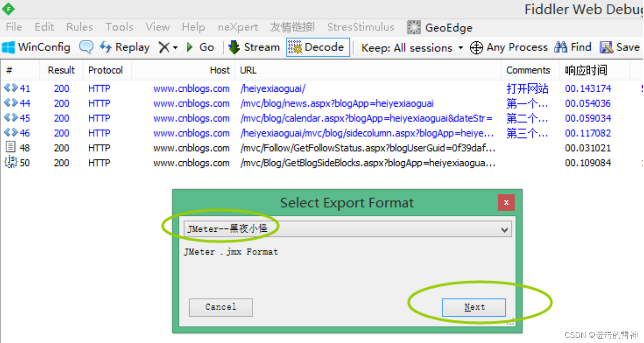Screen dimensions: 644x343
Task: Click sidecolumn.aspx URL in session 46
Action: (x=367, y=134)
